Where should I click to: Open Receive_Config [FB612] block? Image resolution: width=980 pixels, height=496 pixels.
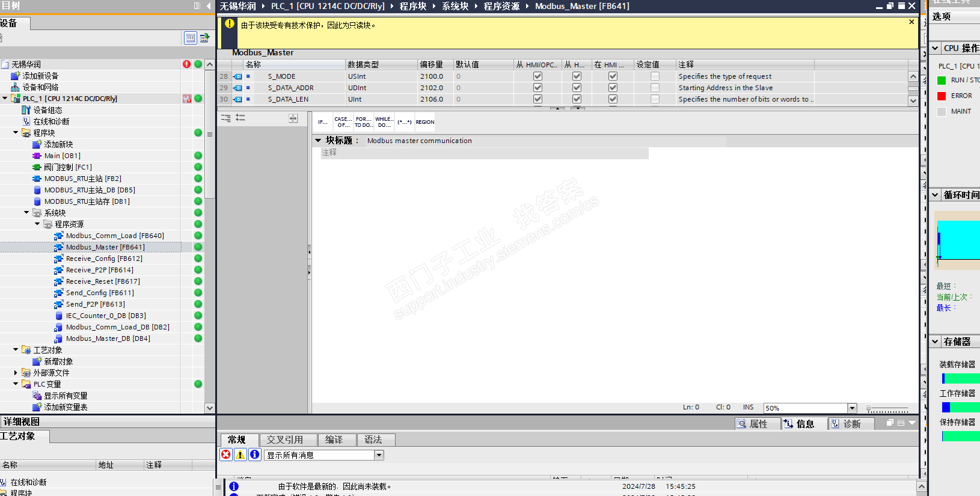click(x=104, y=259)
